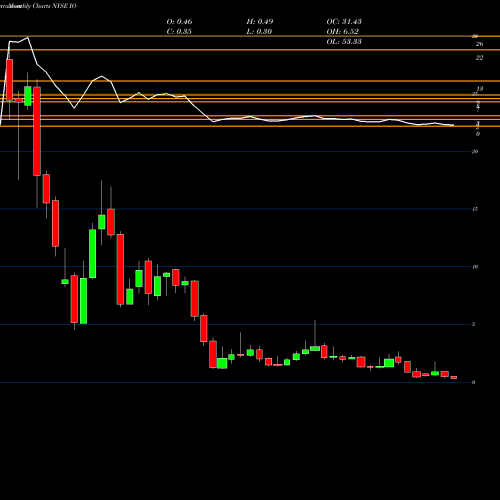Select the OC: 31.43 reading
The height and width of the screenshot is (500, 500).
click(x=344, y=22)
